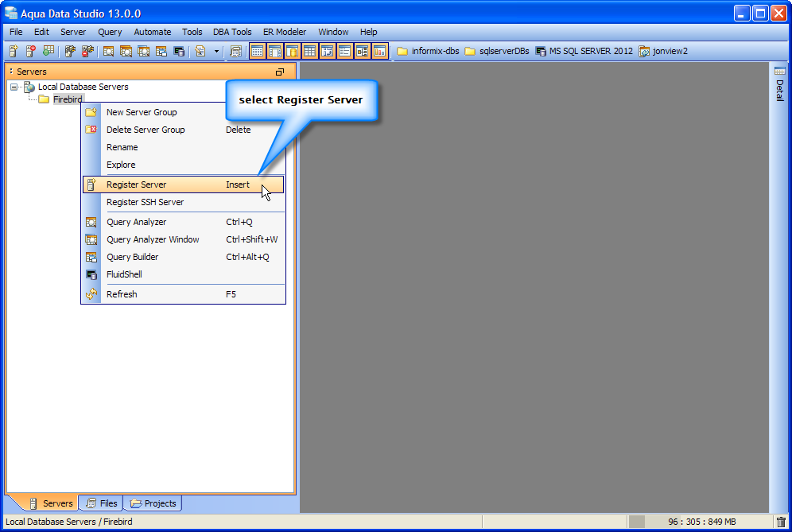
Task: Select Register SSH Server in context menu
Action: click(x=183, y=202)
